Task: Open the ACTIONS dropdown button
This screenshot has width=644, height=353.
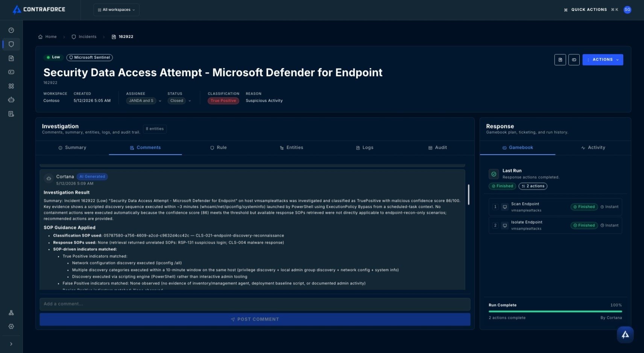Action: 603,60
